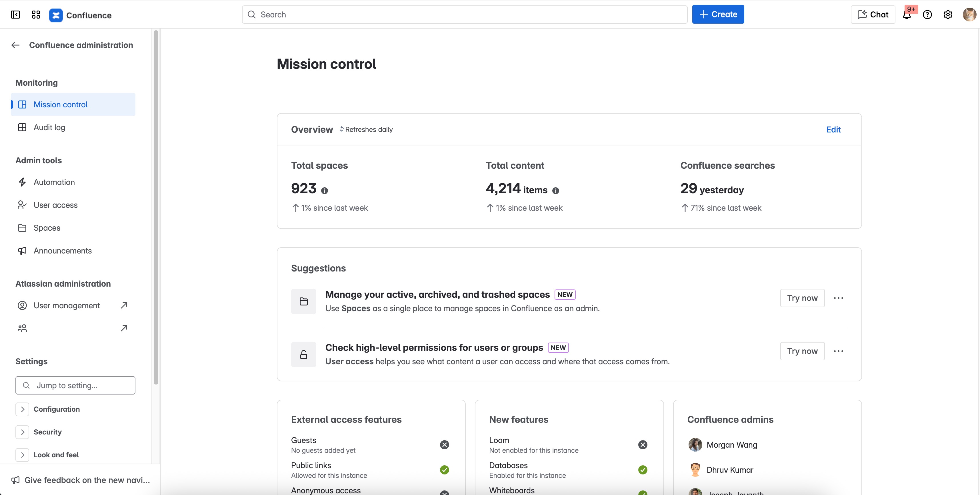This screenshot has height=495, width=980.
Task: Open Audit log in sidebar
Action: (49, 127)
